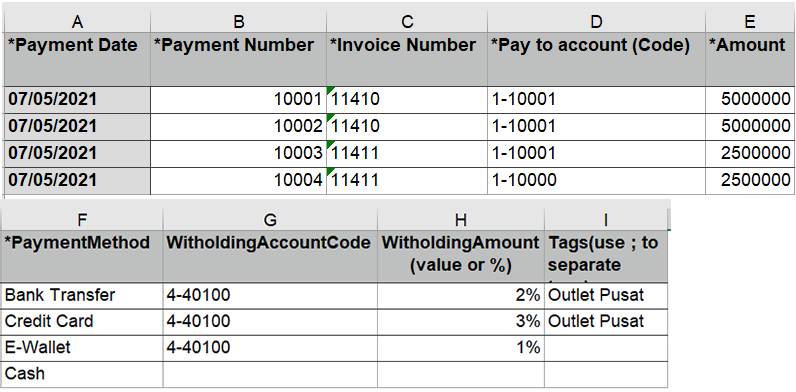Click the *Payment Number header cell
The image size is (796, 392).
[x=239, y=59]
